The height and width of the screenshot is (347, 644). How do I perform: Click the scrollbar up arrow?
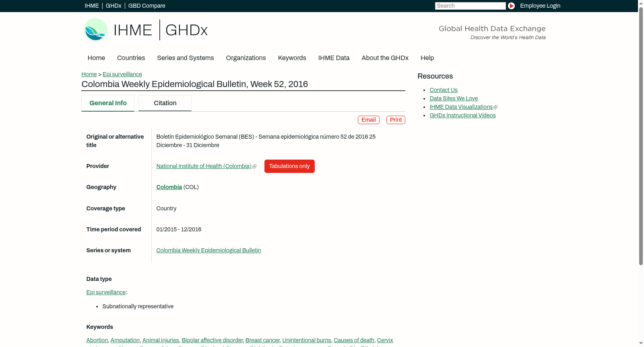click(641, 3)
